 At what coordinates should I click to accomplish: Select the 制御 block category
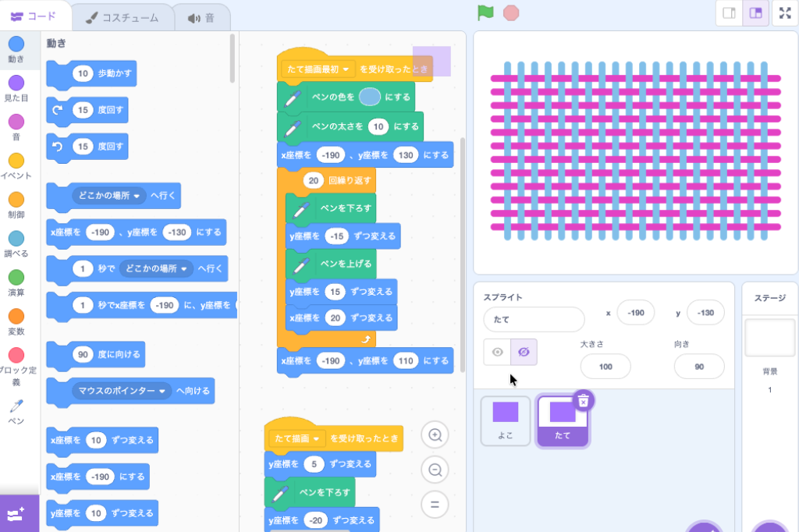click(16, 206)
